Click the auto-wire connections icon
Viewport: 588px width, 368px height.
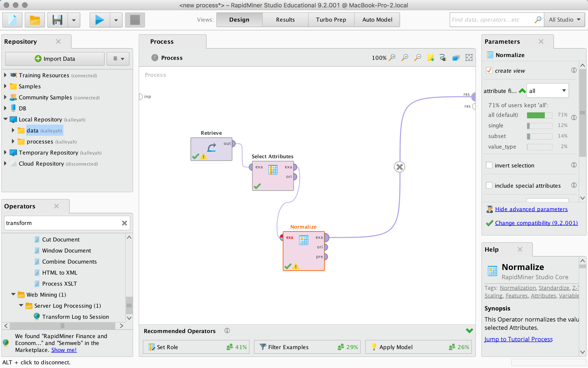click(443, 58)
